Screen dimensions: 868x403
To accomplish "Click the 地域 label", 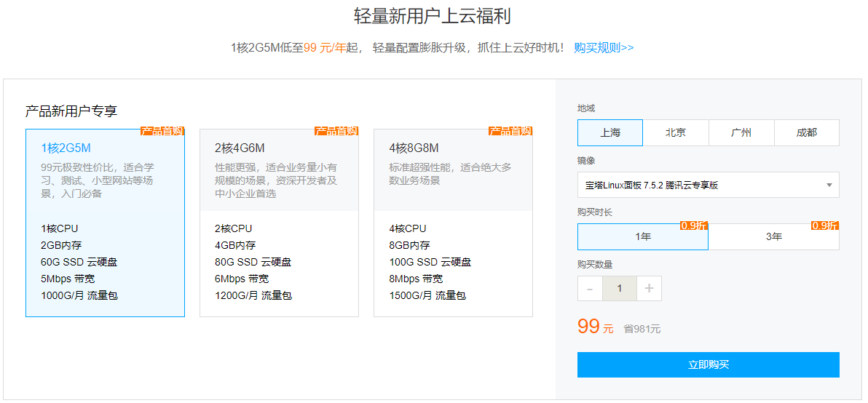I will [586, 108].
